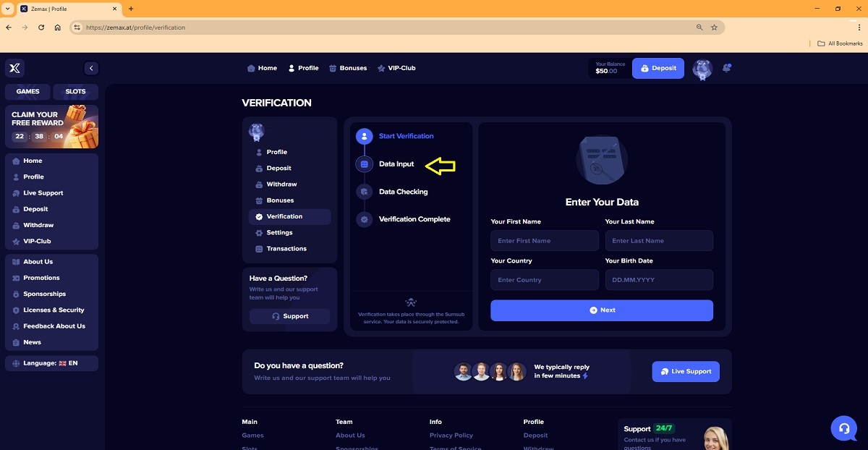This screenshot has width=868, height=450.
Task: Click the Verification Complete step icon
Action: click(364, 219)
